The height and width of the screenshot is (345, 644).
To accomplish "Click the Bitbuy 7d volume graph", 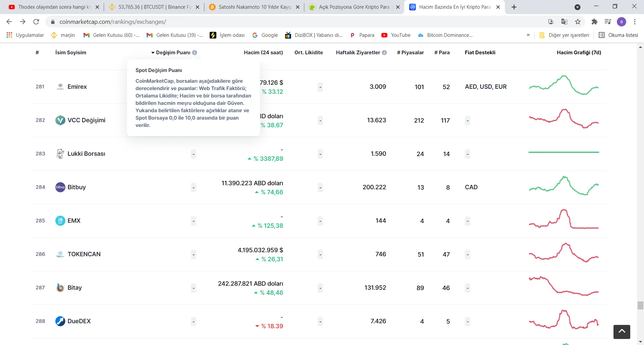I will (564, 186).
